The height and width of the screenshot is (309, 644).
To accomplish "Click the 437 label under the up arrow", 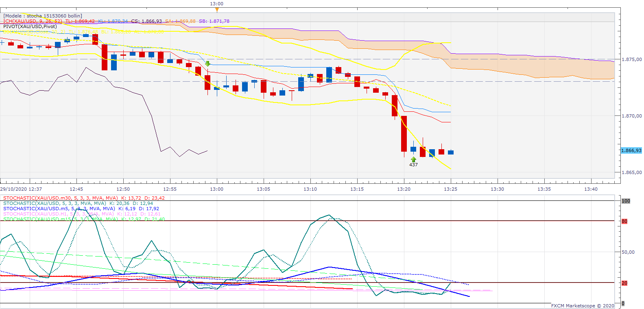I will click(x=413, y=165).
